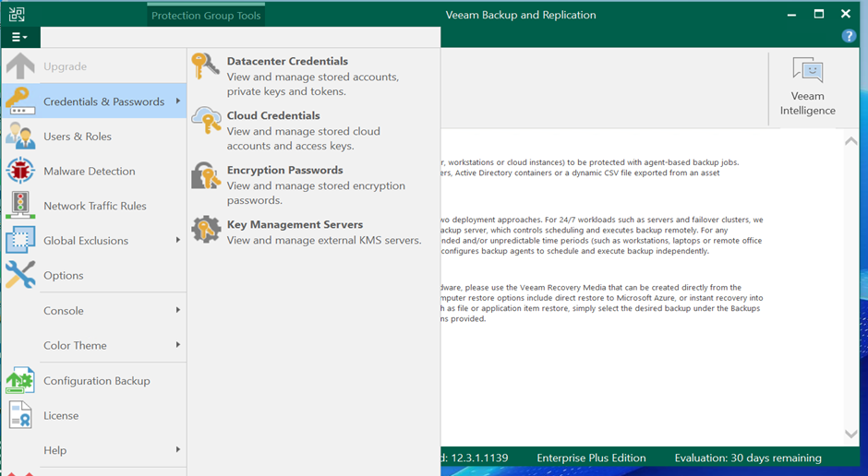Screen dimensions: 868x476
Task: Open Malware Detection settings
Action: pos(94,171)
